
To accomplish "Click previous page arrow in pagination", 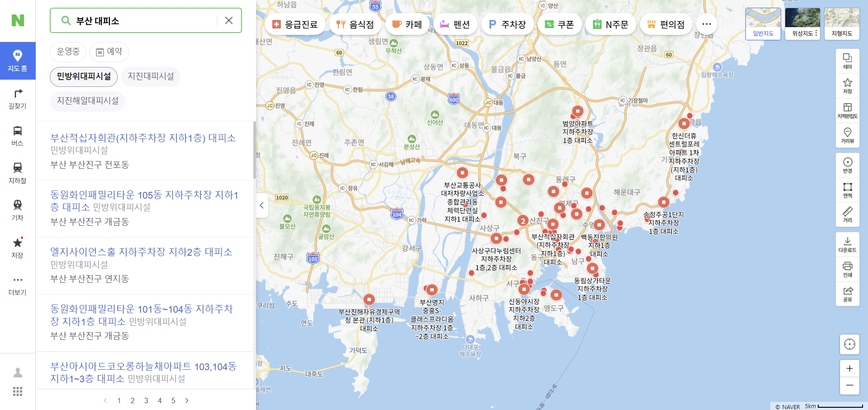I will click(x=105, y=400).
